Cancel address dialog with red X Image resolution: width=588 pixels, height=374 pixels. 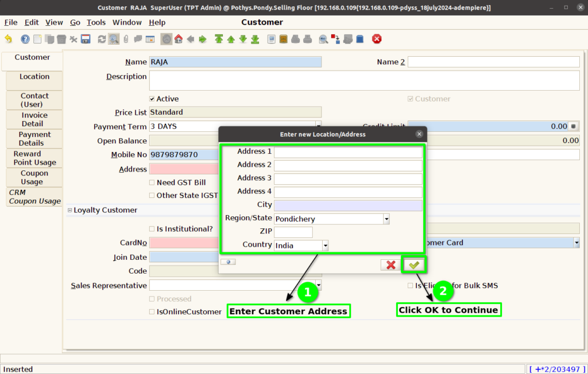[390, 265]
